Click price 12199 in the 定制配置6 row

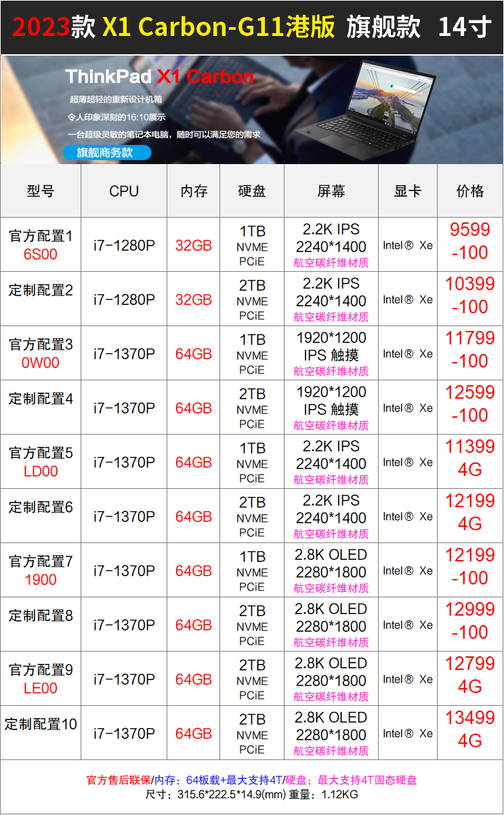[x=470, y=500]
